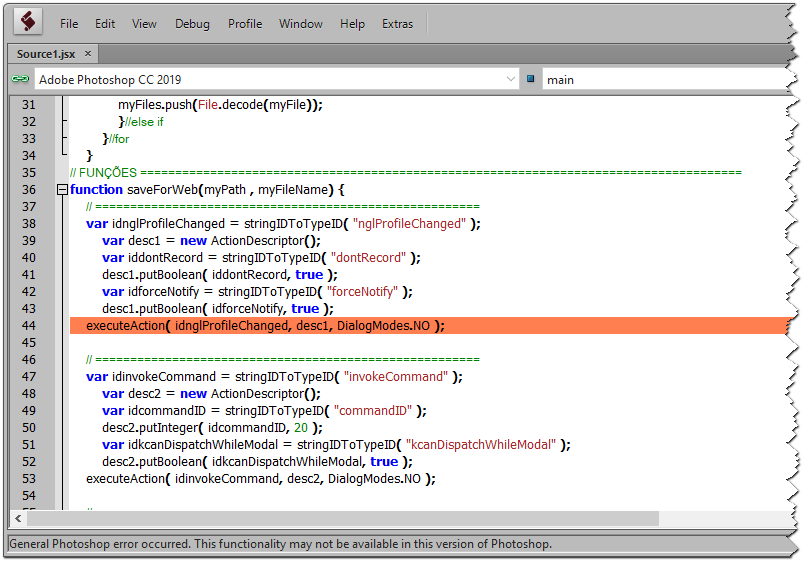Click the number 20 on line 50
Viewport: 809px width, 561px height.
301,427
